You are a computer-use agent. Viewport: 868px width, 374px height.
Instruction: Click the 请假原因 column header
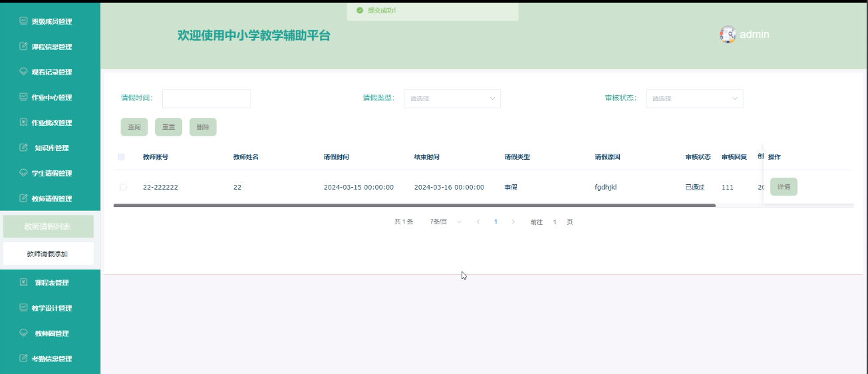[x=608, y=157]
